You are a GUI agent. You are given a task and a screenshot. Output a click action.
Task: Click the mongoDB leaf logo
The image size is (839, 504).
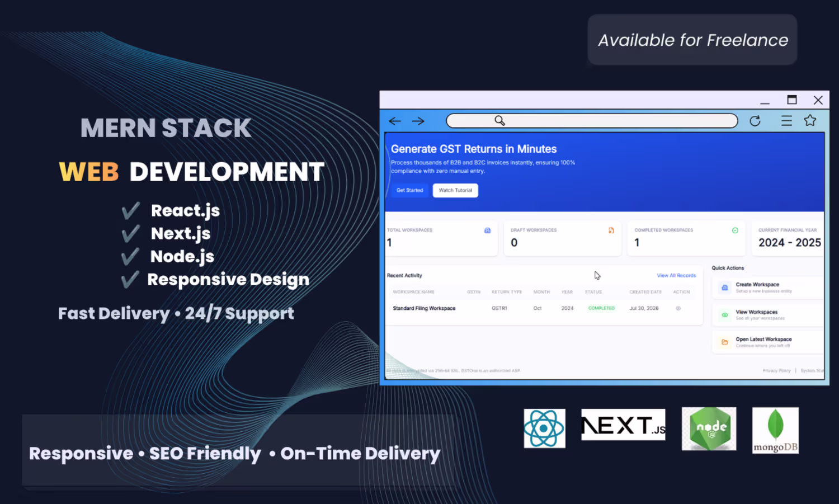[775, 430]
